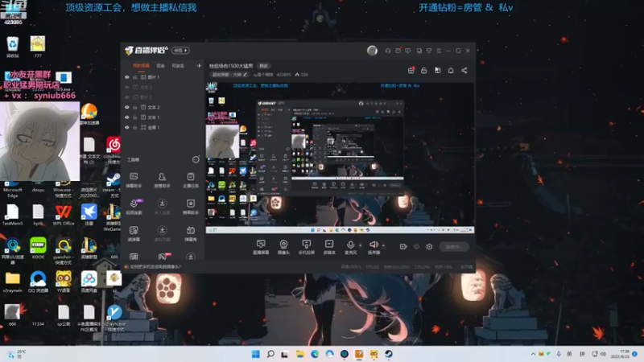Mute the 扬声器 speaker
Image resolution: width=644 pixels, height=362 pixels.
click(x=374, y=247)
